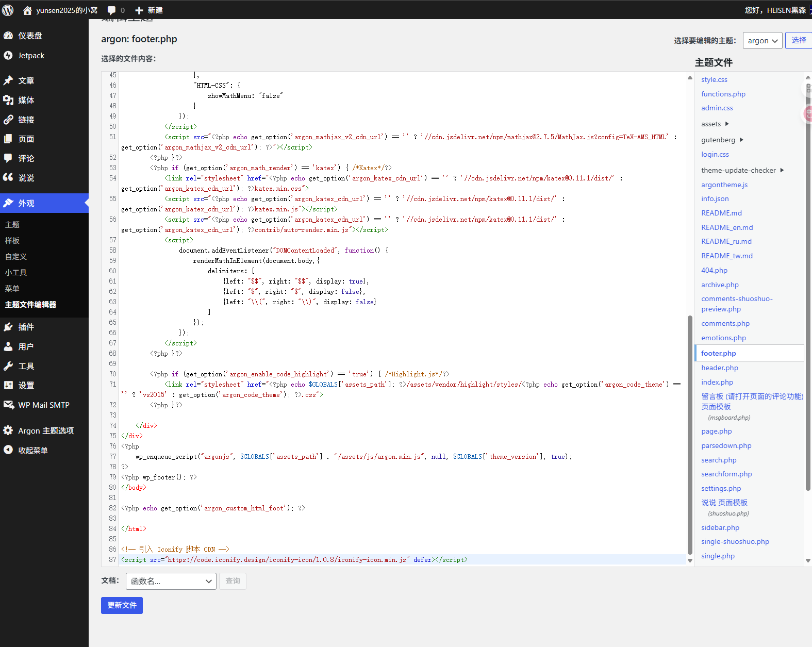
Task: Click the 更新文件 button
Action: click(x=122, y=605)
